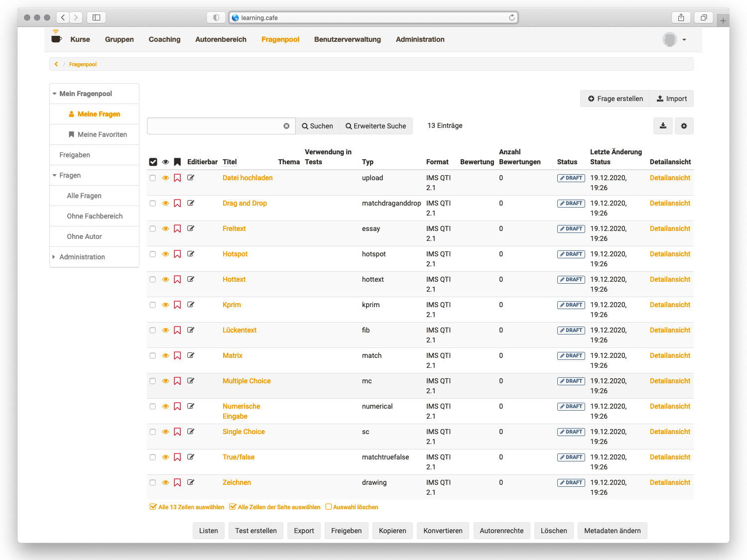Screen dimensions: 747x560
Task: Check the Datei hochladen row checkbox
Action: tap(152, 178)
